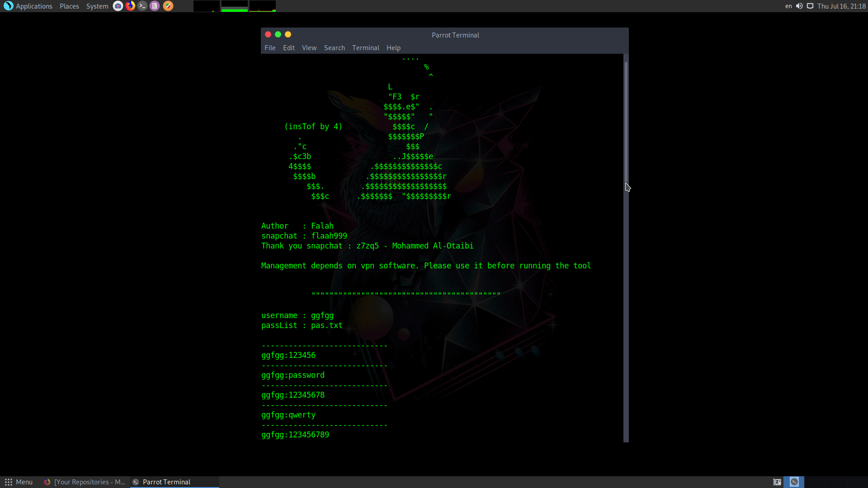Viewport: 868px width, 488px height.
Task: Expand the Places menu
Action: 69,6
